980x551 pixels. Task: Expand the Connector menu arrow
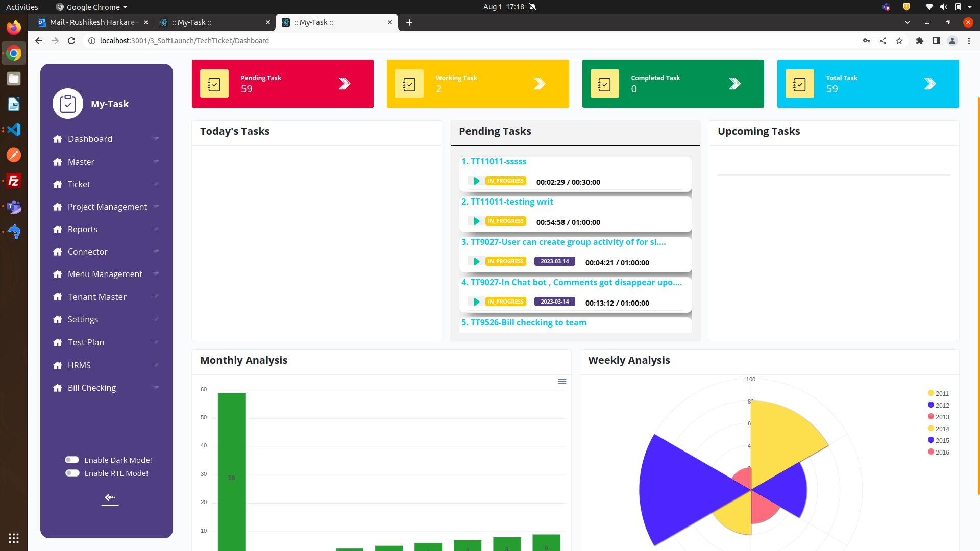pos(156,252)
